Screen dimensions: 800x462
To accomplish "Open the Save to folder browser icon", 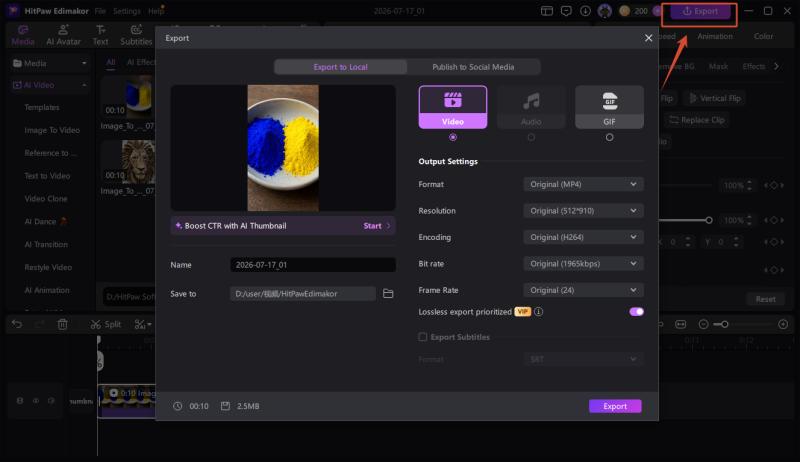I will 388,294.
